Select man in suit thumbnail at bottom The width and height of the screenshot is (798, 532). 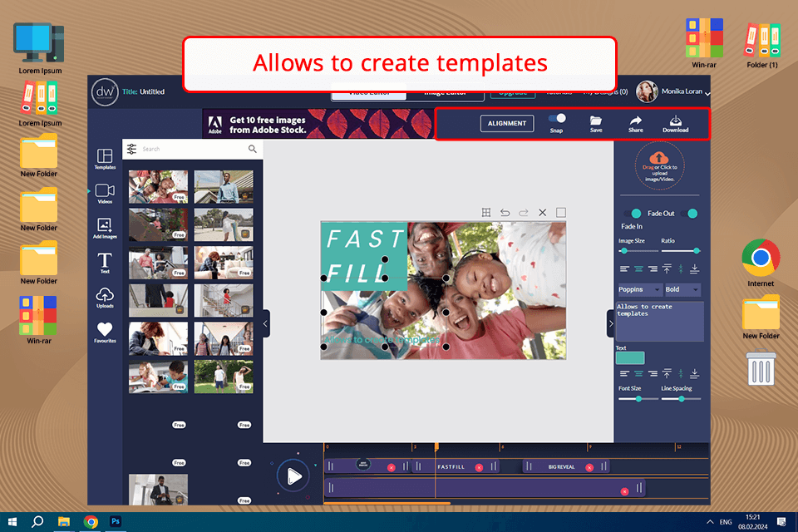pos(158,490)
